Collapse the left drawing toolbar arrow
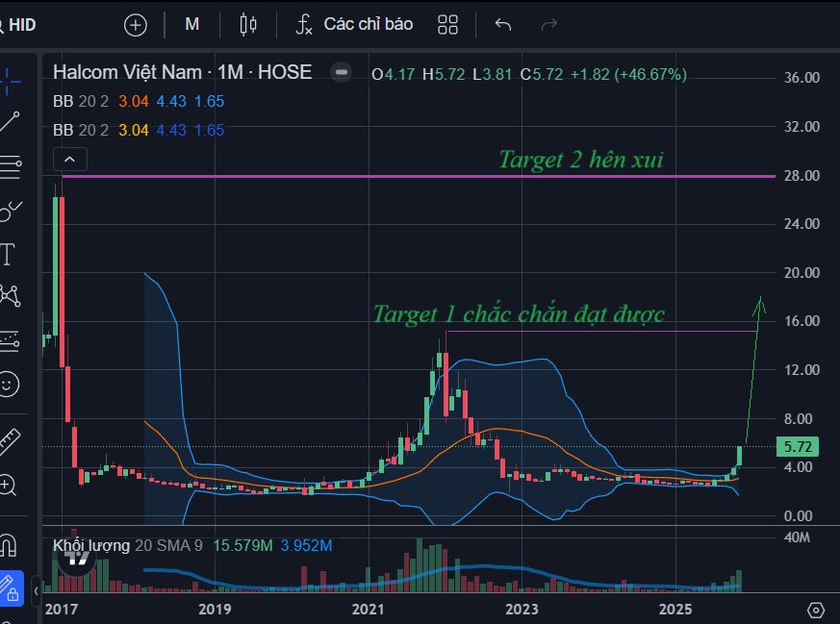This screenshot has height=624, width=840. tap(36, 591)
